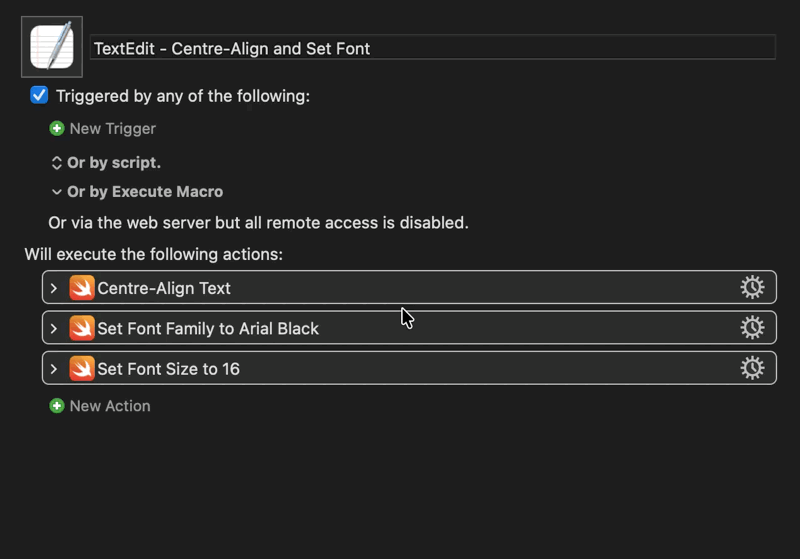Screen dimensions: 800x559
Task: Click the New Trigger label
Action: [112, 129]
